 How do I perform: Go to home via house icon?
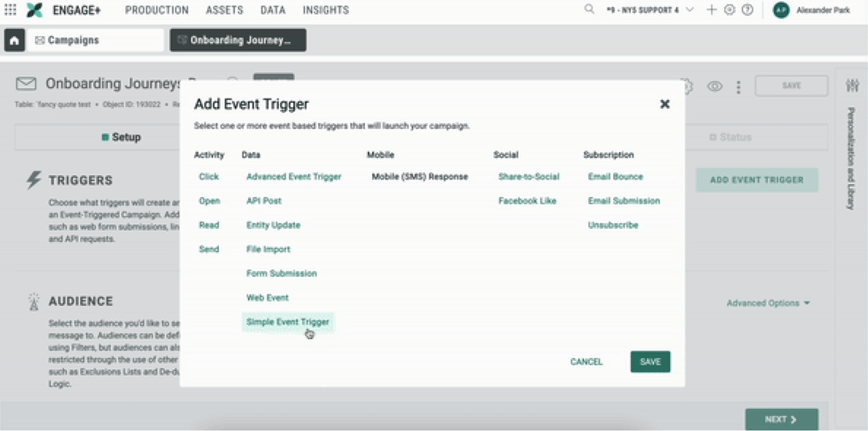(14, 40)
